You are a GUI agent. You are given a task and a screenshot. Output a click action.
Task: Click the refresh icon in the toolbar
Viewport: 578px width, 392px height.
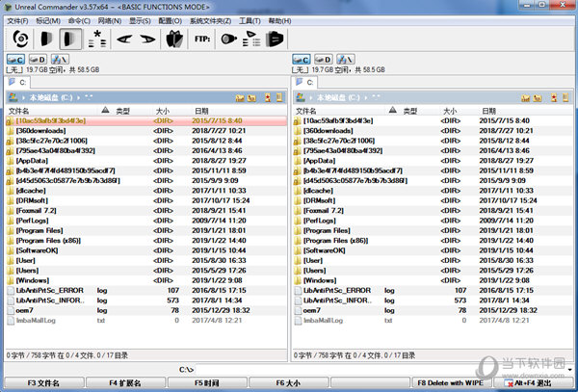tap(18, 39)
